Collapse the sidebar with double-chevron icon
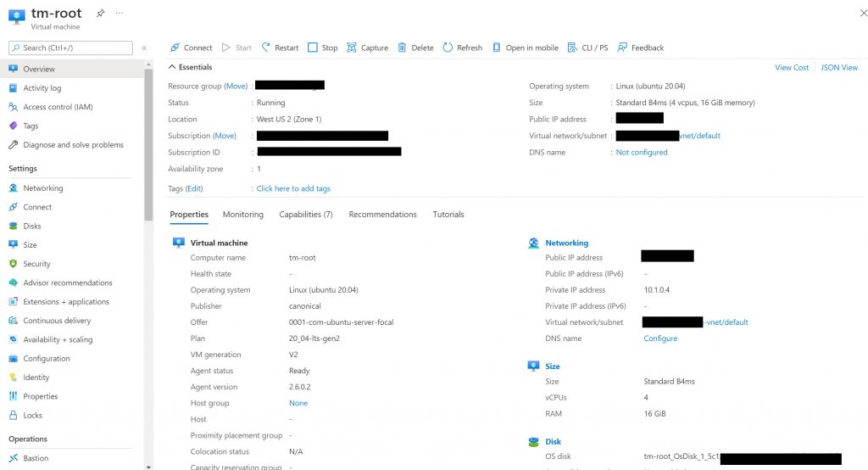 (144, 48)
